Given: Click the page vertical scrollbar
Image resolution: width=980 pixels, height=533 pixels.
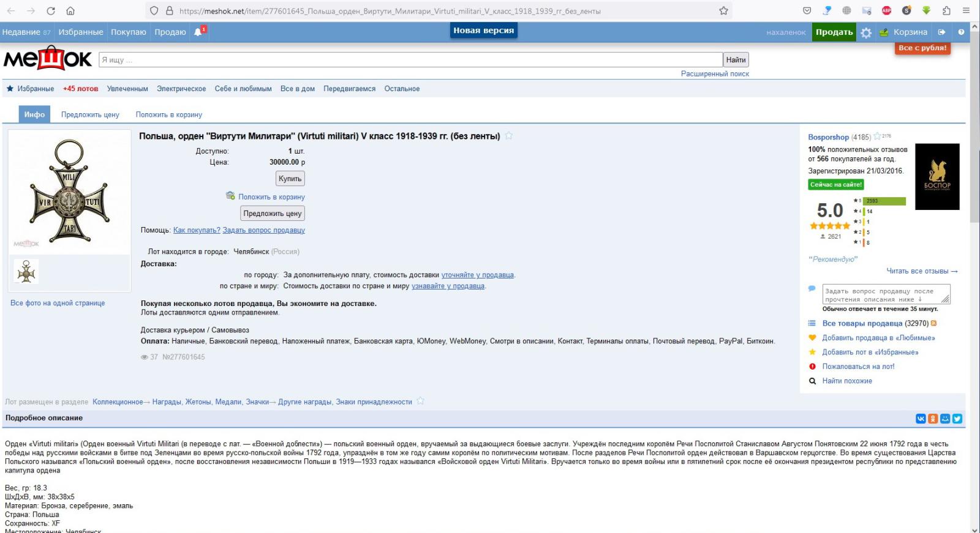Looking at the screenshot, I should coord(974,245).
